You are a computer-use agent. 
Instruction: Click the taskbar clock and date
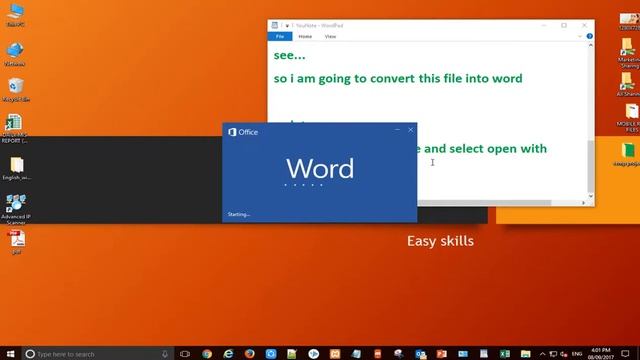click(600, 353)
